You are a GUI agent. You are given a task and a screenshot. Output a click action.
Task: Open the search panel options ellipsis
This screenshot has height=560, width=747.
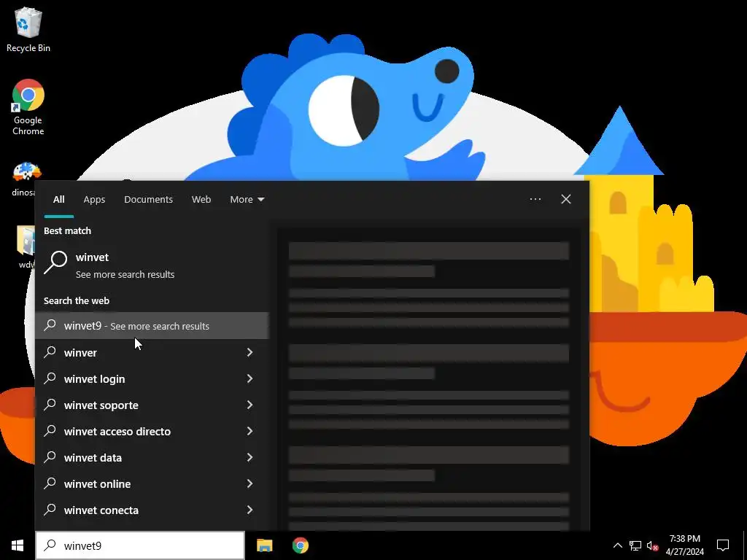[x=535, y=199]
